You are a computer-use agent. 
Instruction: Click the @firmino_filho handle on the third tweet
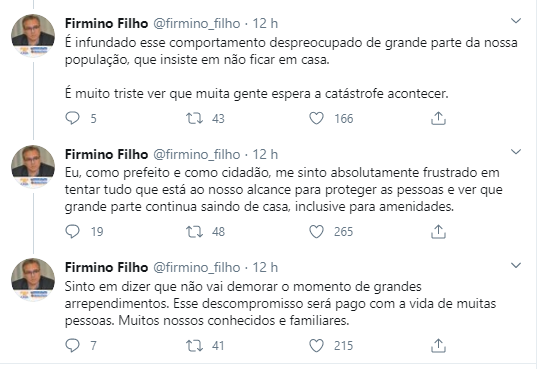pos(196,268)
